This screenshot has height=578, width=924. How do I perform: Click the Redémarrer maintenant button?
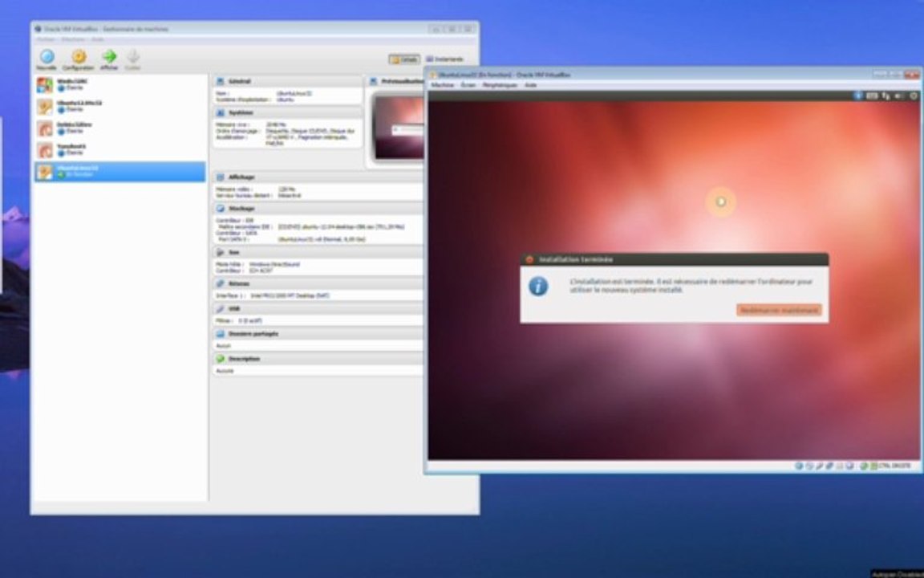[779, 310]
